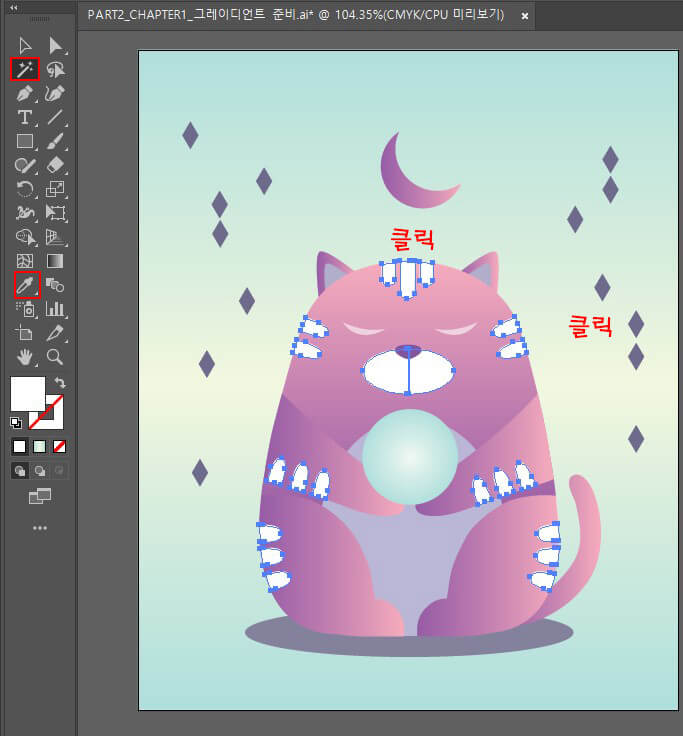Image resolution: width=683 pixels, height=736 pixels.
Task: Select the Type tool
Action: [x=25, y=117]
